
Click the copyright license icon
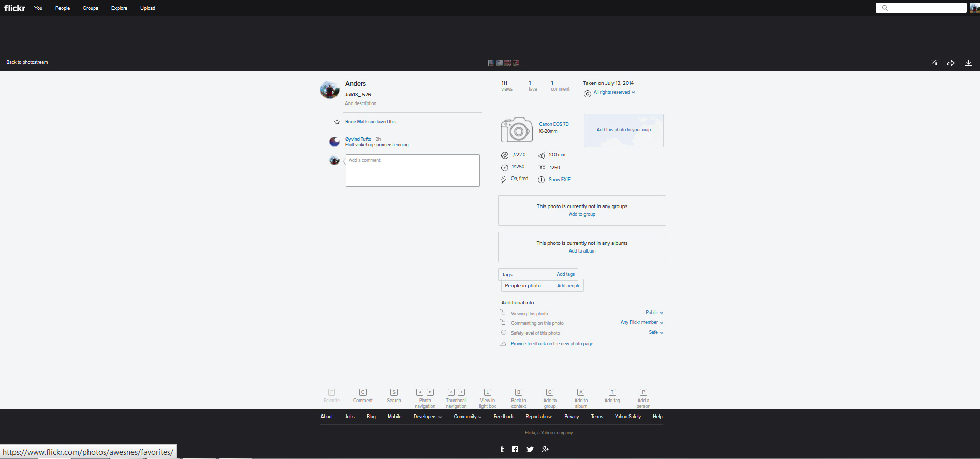[x=587, y=94]
